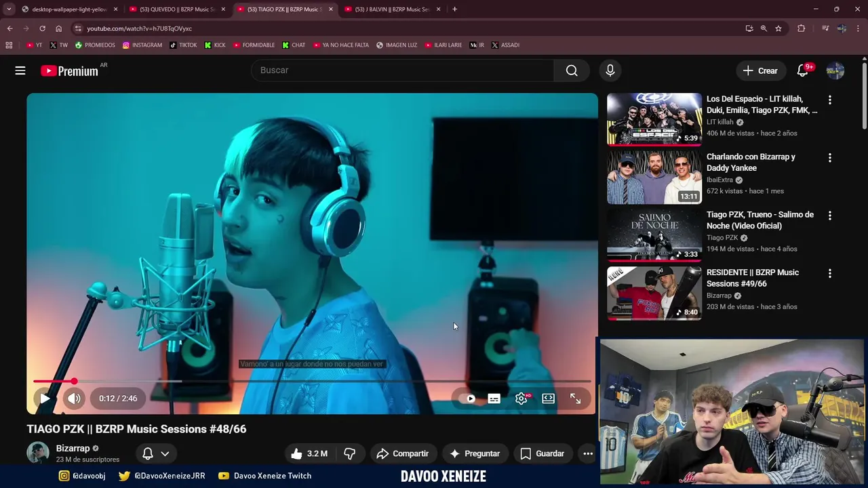The height and width of the screenshot is (488, 868).
Task: Open the PROMIEDOS bookmark
Action: point(95,45)
